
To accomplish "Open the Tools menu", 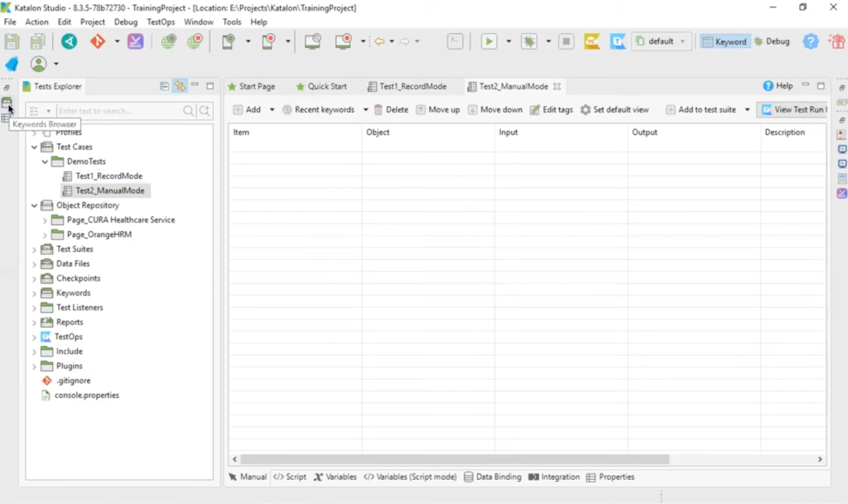I will [x=232, y=22].
